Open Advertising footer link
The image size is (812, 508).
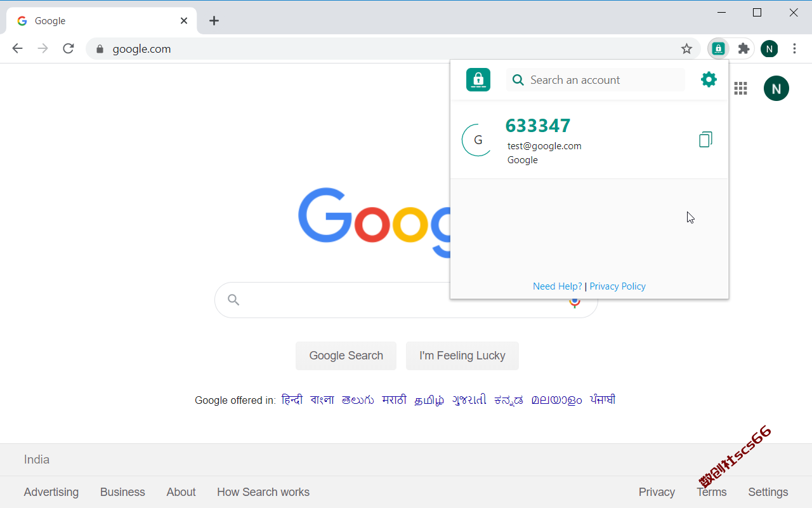click(51, 492)
